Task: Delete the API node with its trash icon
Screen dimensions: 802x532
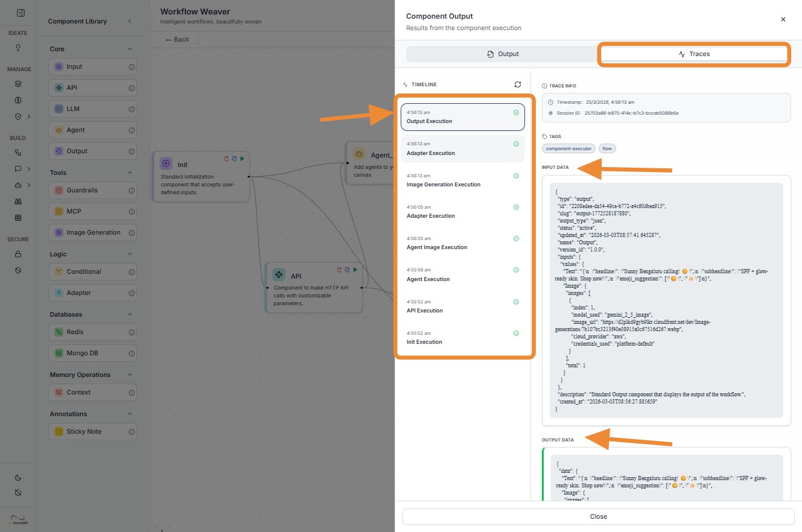Action: (340, 270)
